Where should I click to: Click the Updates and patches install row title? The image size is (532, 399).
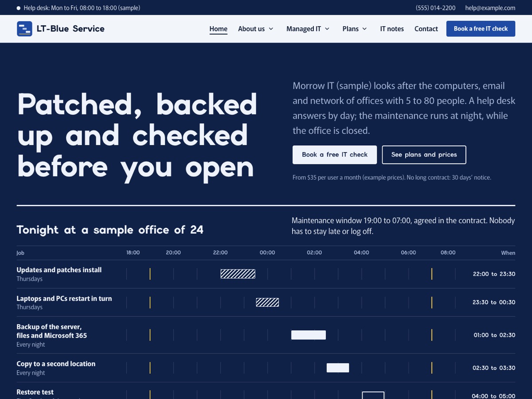tap(59, 270)
